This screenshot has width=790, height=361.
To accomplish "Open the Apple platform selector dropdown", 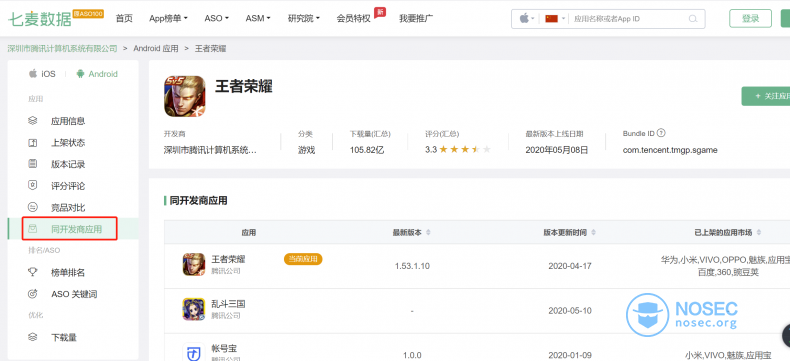I will click(x=526, y=19).
